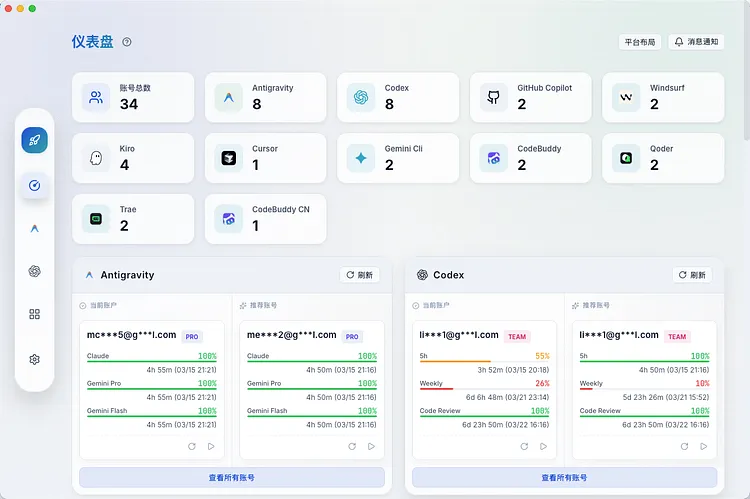The height and width of the screenshot is (499, 750).
Task: Click Claude progress bar on mc***5 card
Action: (152, 361)
